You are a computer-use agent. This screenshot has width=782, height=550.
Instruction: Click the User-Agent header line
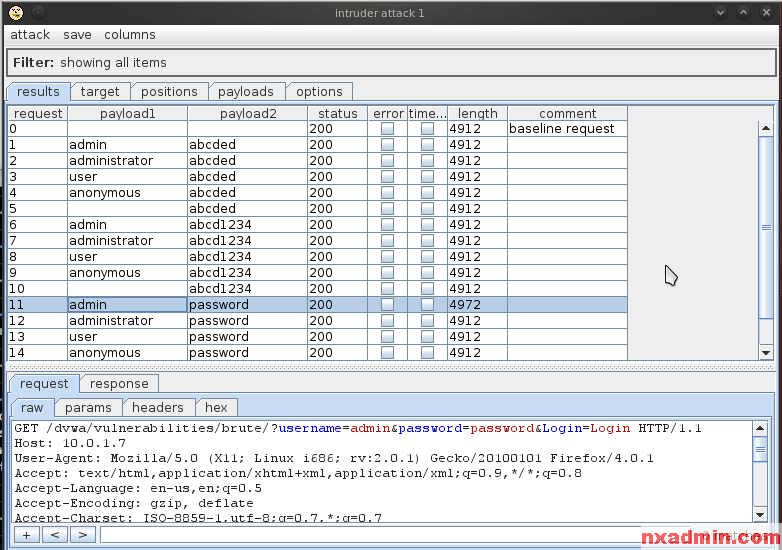[x=334, y=458]
